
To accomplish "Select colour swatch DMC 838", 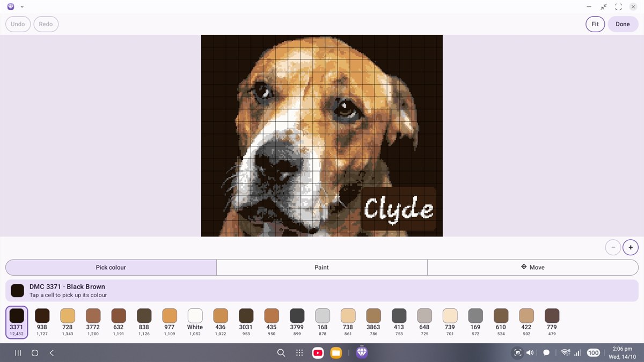I will click(x=144, y=322).
